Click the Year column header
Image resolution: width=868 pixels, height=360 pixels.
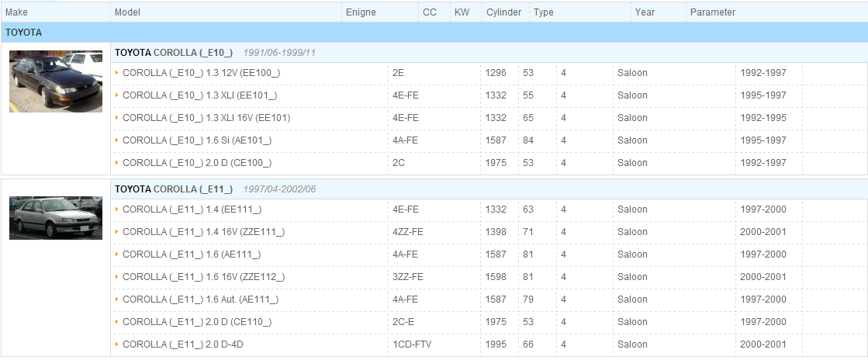[x=645, y=12]
